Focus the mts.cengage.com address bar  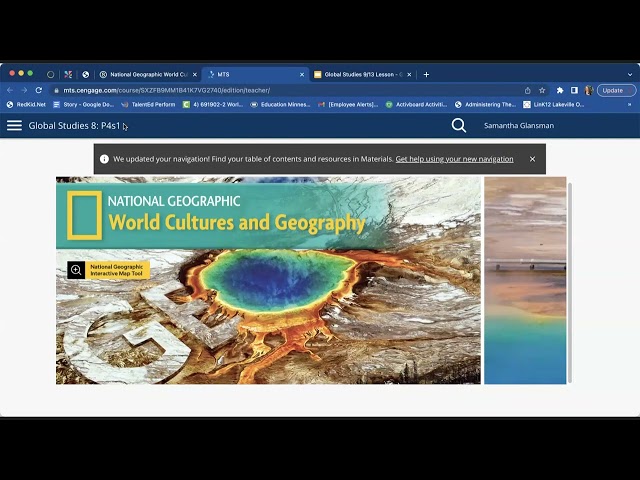pos(286,91)
